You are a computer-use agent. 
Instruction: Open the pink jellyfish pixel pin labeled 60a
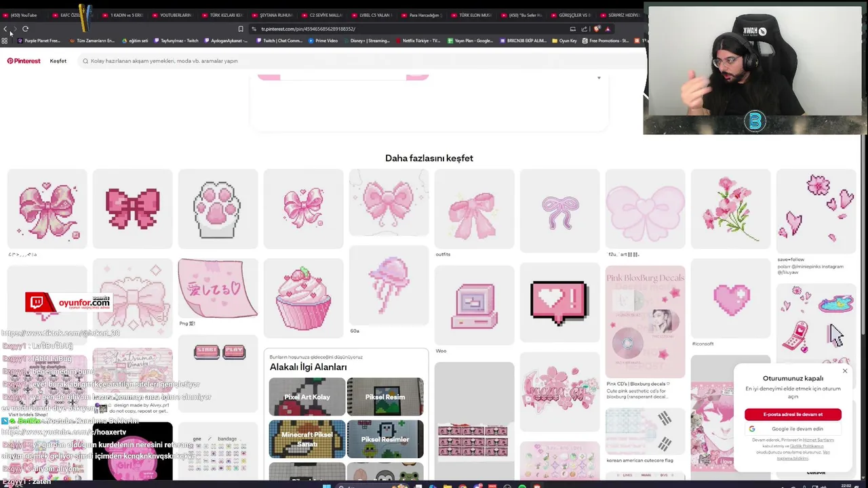[x=389, y=286]
